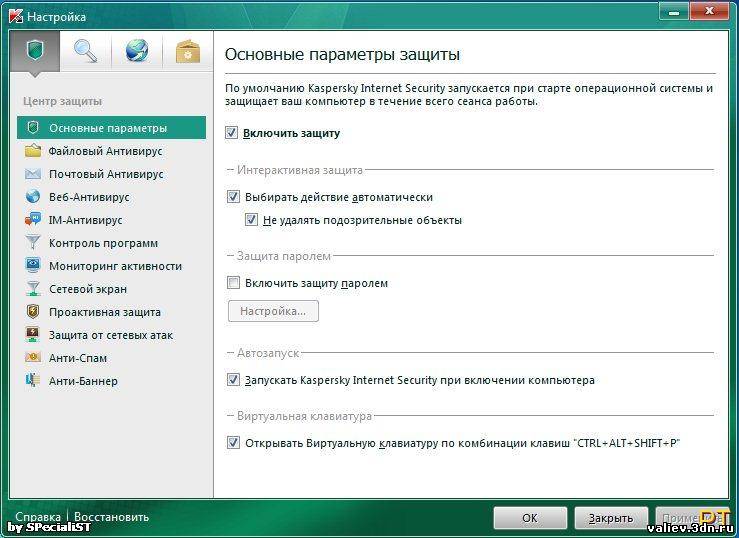This screenshot has height=538, width=739.
Task: Click the Kaspersky logo in title bar
Action: tap(16, 16)
